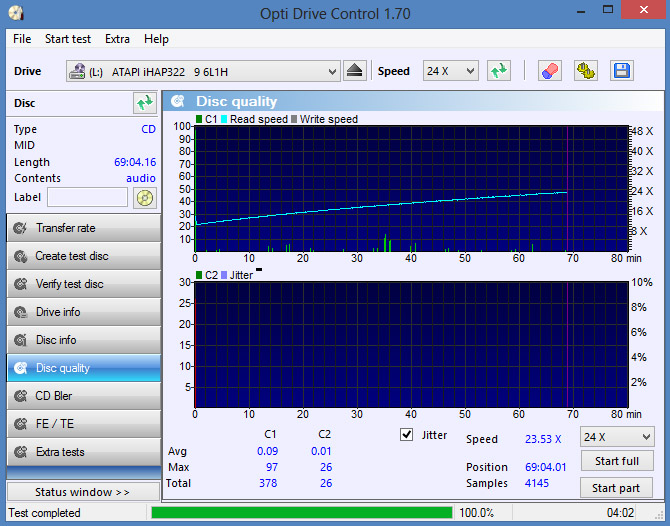Click the C2 jitter graph
This screenshot has height=526, width=670.
tap(411, 344)
